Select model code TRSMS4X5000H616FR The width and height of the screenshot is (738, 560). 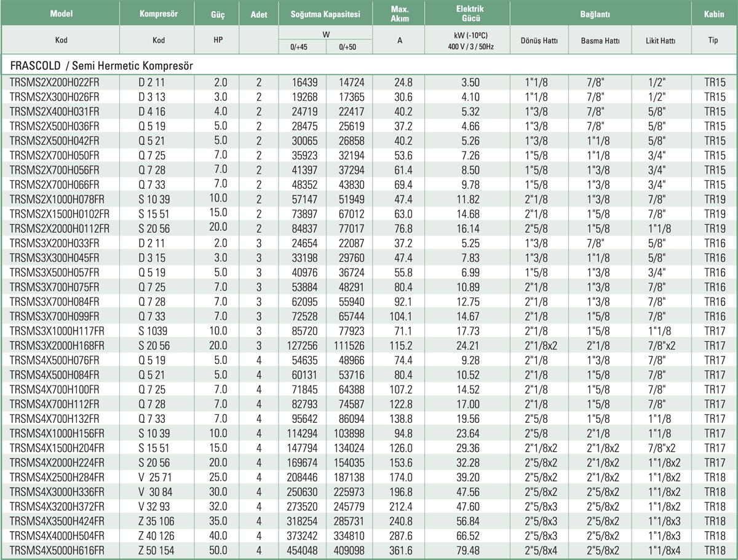[x=57, y=551]
